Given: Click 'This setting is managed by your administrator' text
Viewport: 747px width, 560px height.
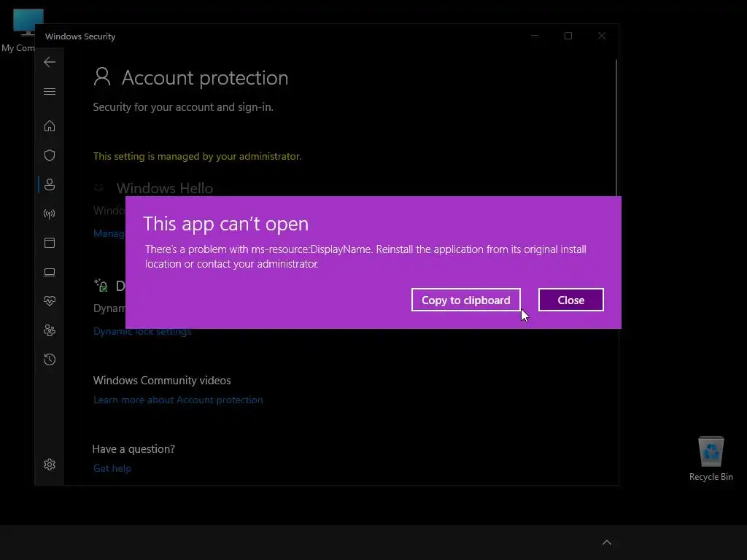Looking at the screenshot, I should tap(197, 156).
